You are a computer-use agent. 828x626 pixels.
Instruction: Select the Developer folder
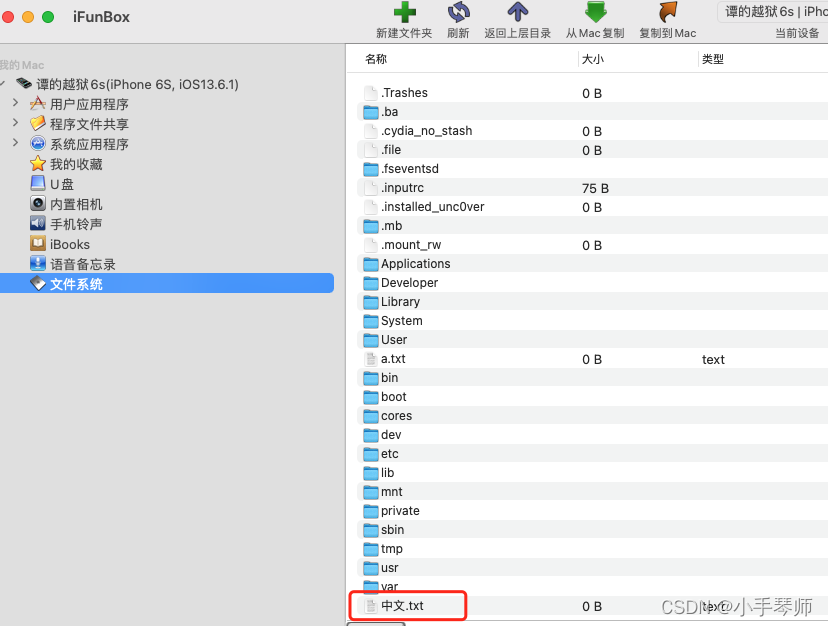(409, 283)
